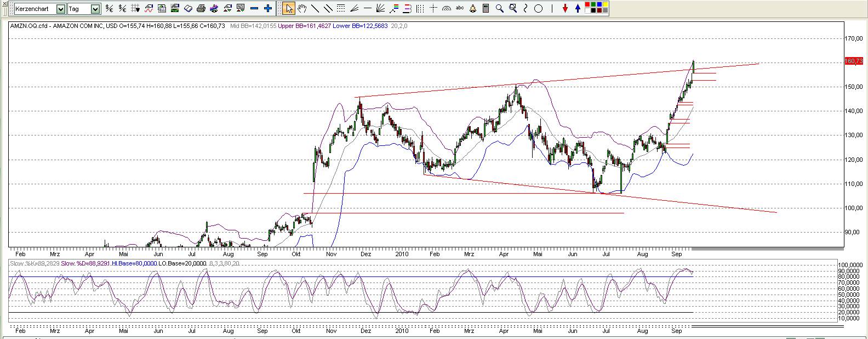
Task: Click the 170,00 price axis label
Action: pyautogui.click(x=854, y=38)
